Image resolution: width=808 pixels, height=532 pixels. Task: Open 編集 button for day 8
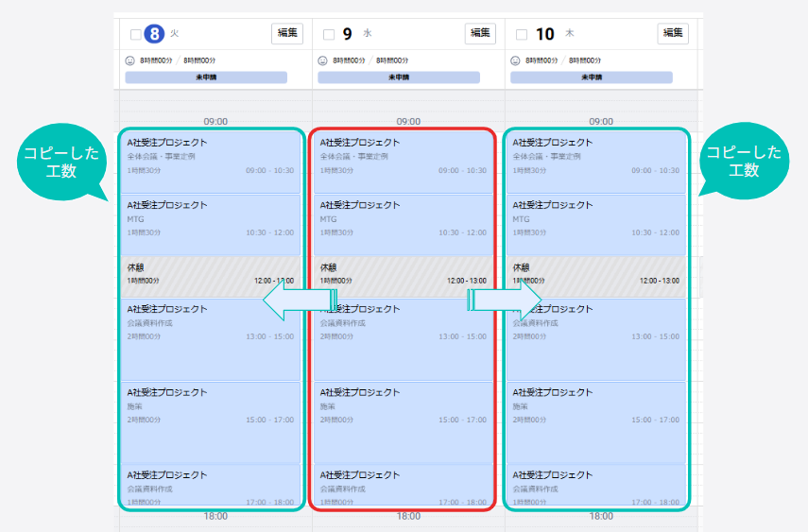tap(287, 33)
